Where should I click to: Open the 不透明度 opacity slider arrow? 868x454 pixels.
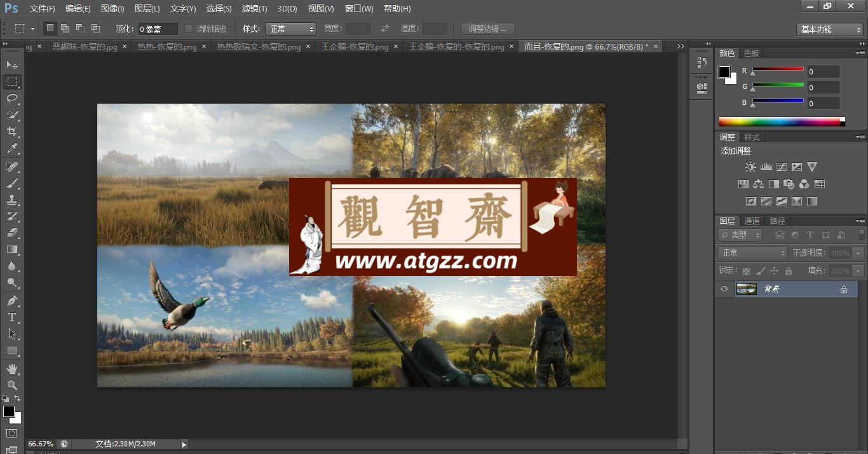[858, 252]
